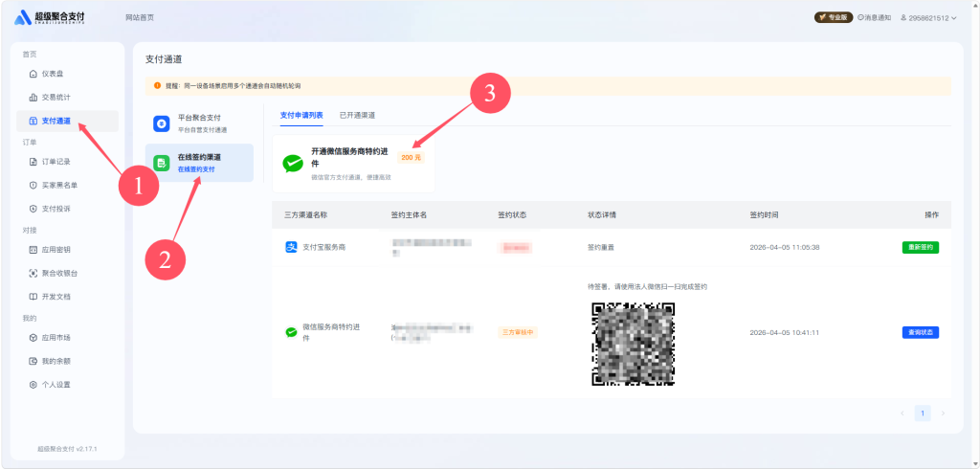Open 交易统计 chart icon
Screen dimensions: 980x469
(33, 98)
